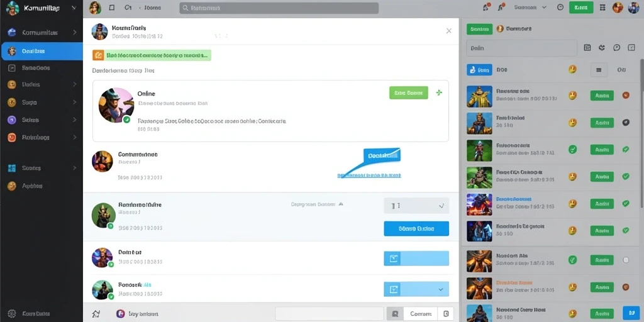Click the green plus icon in the Online card
This screenshot has height=322, width=644.
439,93
